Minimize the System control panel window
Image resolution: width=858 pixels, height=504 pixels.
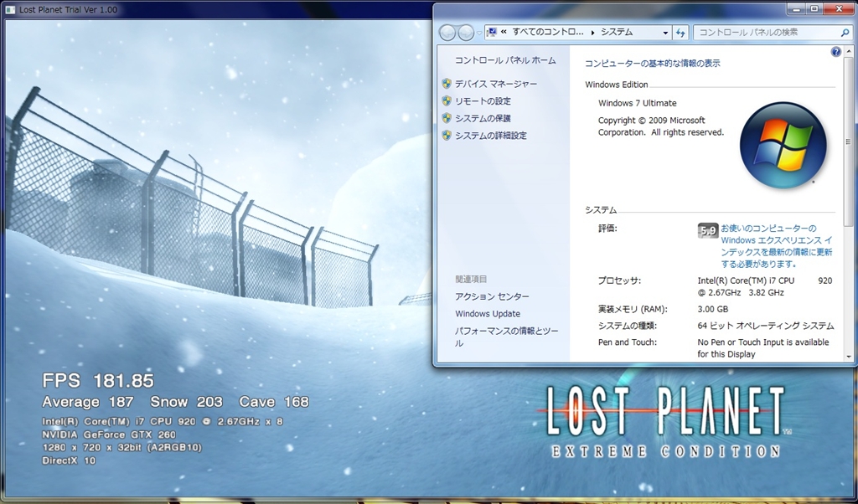coord(796,8)
